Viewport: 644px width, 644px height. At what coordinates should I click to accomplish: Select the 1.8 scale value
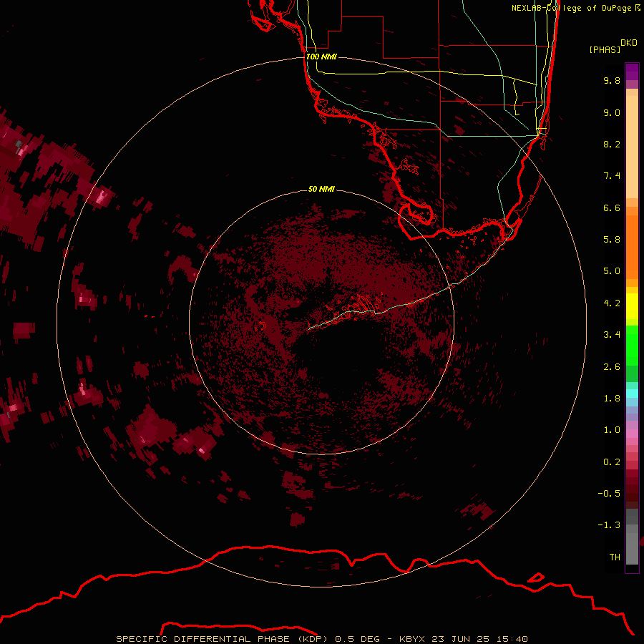612,399
